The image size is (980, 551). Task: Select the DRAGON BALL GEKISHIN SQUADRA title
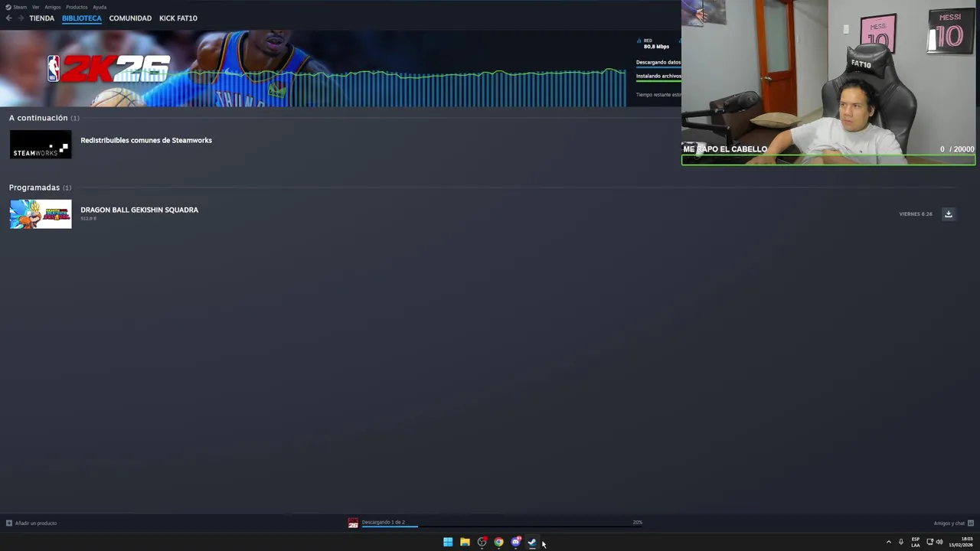(139, 210)
